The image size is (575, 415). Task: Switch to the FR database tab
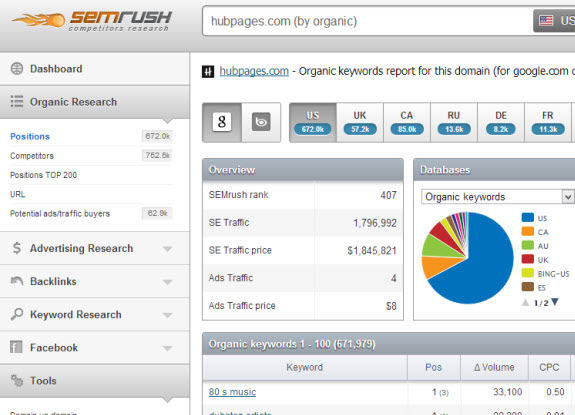[x=548, y=122]
